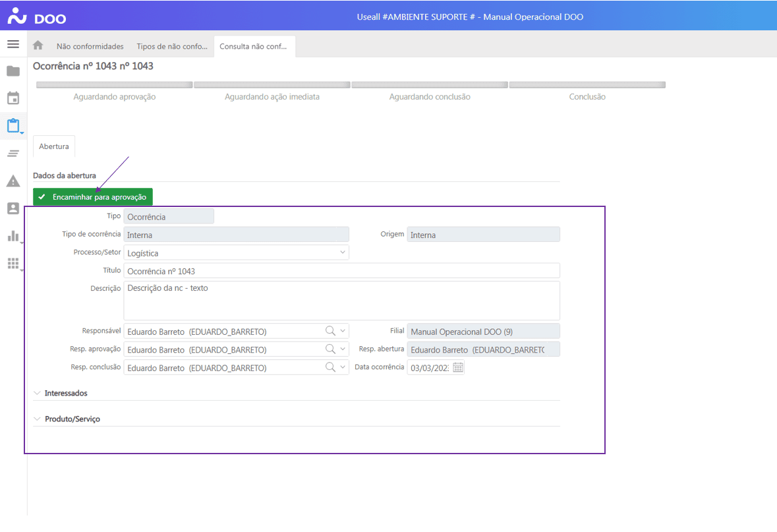Select the Consulta não conf... tab

tap(254, 46)
